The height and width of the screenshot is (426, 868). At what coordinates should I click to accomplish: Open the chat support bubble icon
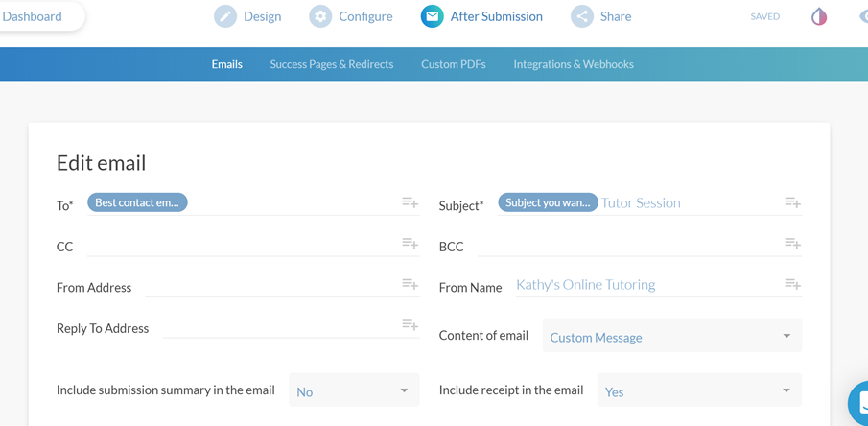tap(858, 402)
